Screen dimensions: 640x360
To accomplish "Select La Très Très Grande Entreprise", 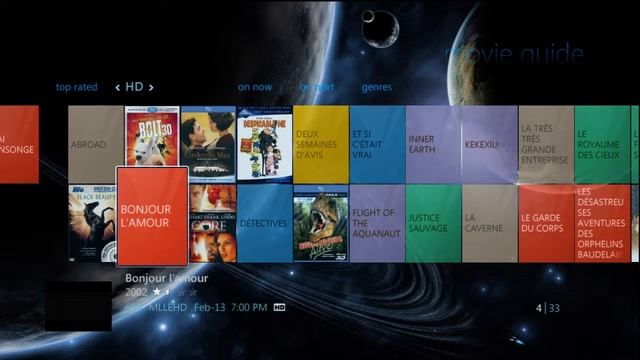I will click(x=546, y=144).
